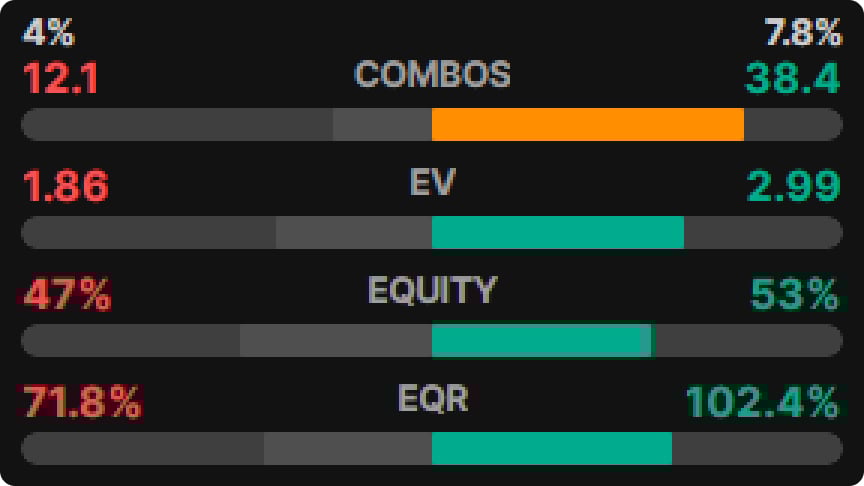Screen dimensions: 864x486
Task: Select the 53% equity value
Action: click(795, 294)
